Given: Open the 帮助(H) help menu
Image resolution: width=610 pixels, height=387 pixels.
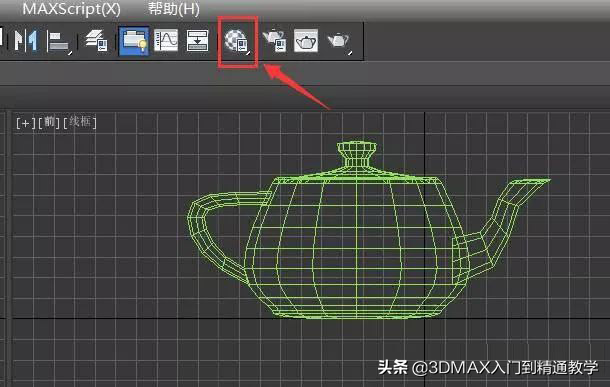Looking at the screenshot, I should coord(174,9).
